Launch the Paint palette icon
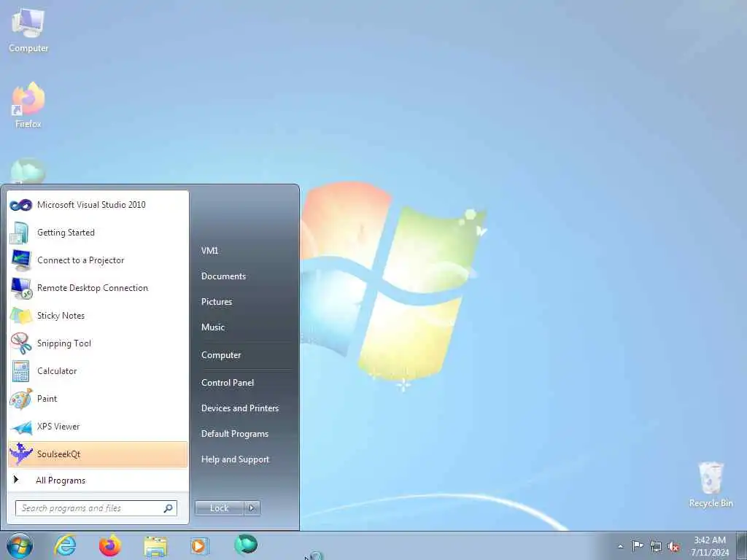This screenshot has width=747, height=560. pos(21,399)
